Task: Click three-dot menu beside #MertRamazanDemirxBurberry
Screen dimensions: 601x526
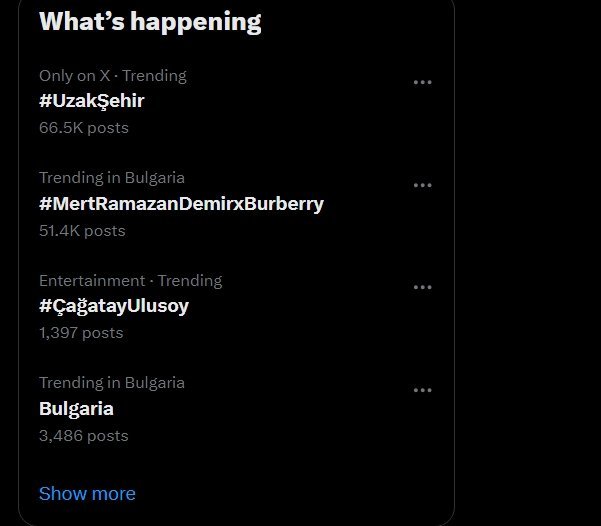Action: click(422, 185)
